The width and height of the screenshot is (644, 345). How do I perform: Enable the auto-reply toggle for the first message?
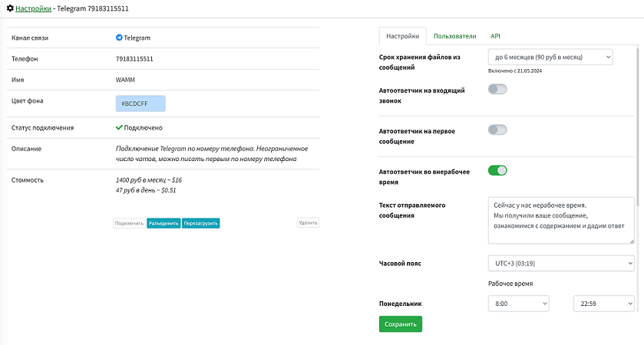pyautogui.click(x=497, y=130)
